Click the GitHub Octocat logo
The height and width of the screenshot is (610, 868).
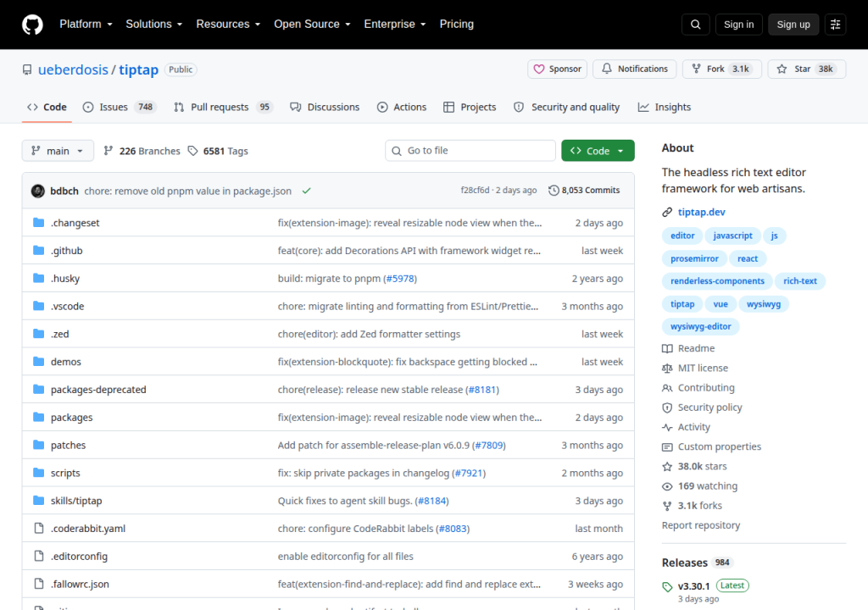point(32,25)
